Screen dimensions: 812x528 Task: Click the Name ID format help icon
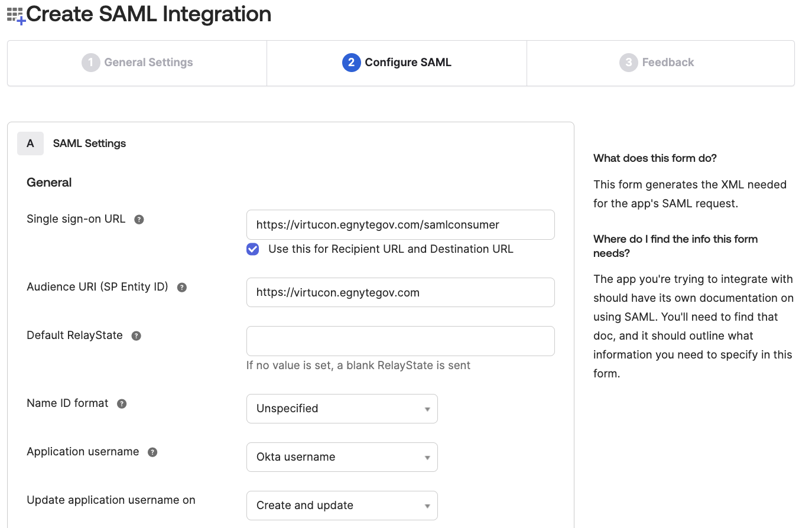pyautogui.click(x=121, y=403)
